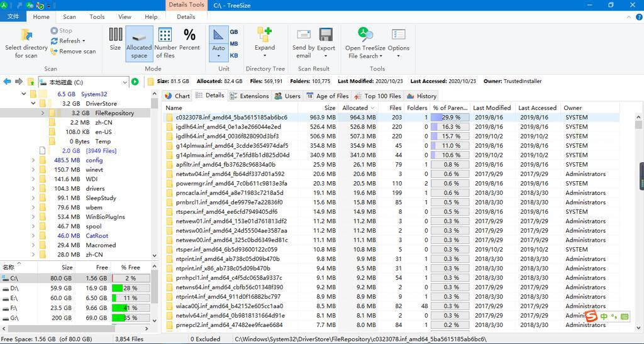The height and width of the screenshot is (344, 644).
Task: Sort by the Owner column header
Action: [590, 108]
